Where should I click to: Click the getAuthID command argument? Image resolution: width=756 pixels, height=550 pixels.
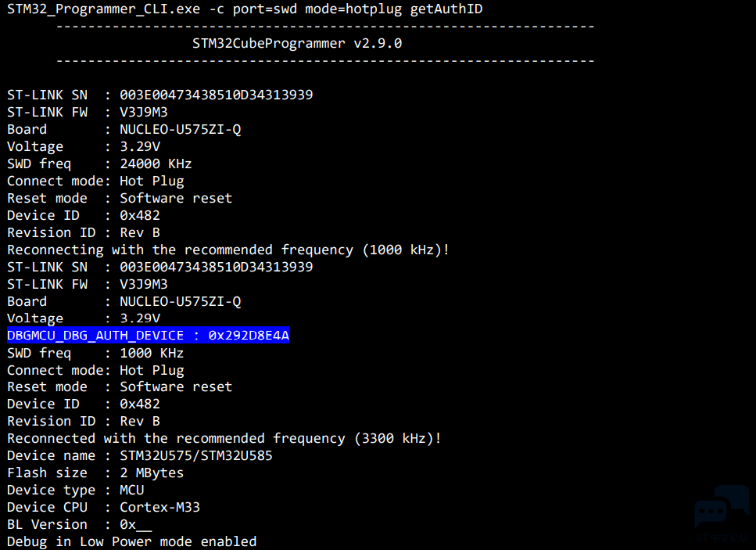[x=446, y=9]
